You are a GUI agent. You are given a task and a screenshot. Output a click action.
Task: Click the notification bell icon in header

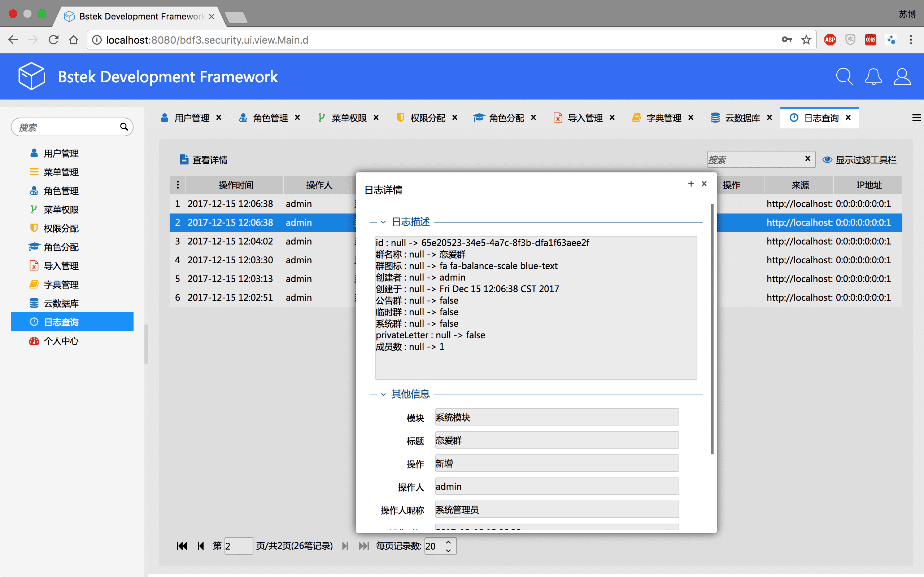[x=873, y=77]
